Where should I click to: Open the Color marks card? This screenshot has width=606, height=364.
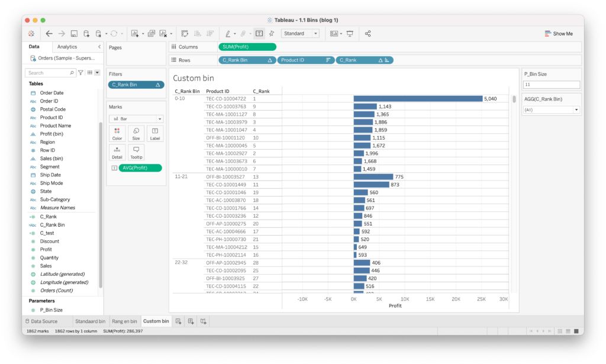tap(117, 133)
